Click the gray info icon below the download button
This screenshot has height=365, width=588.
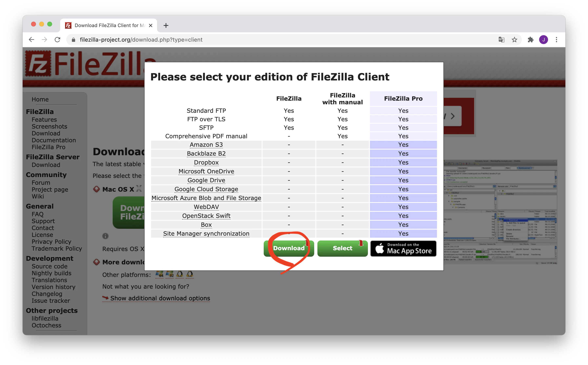coord(105,236)
